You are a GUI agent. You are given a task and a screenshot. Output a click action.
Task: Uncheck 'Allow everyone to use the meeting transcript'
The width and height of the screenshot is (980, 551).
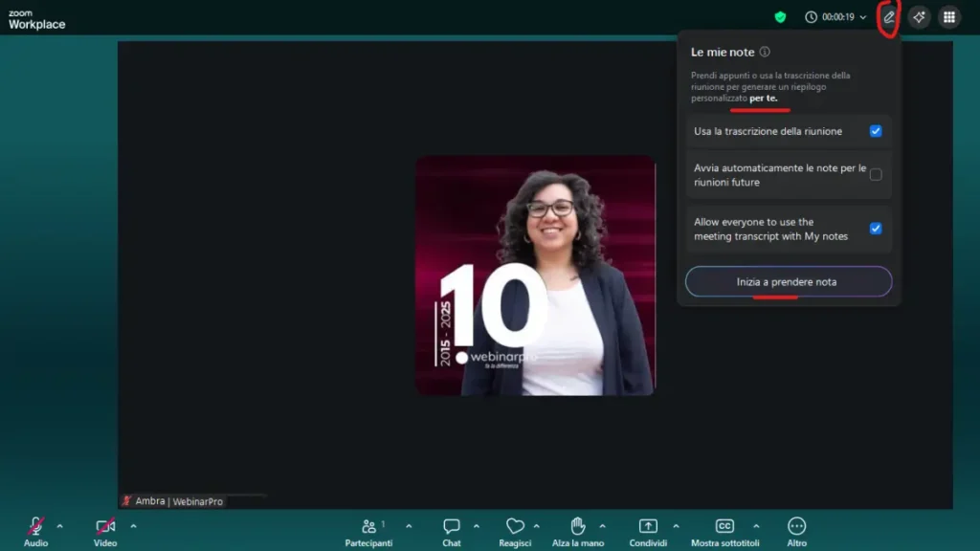(x=876, y=229)
